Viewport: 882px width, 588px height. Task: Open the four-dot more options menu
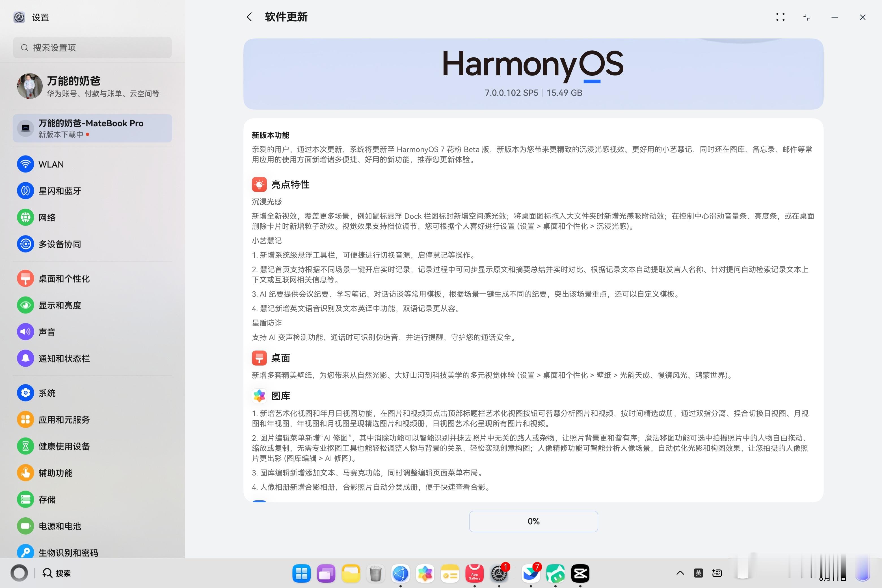(x=781, y=17)
